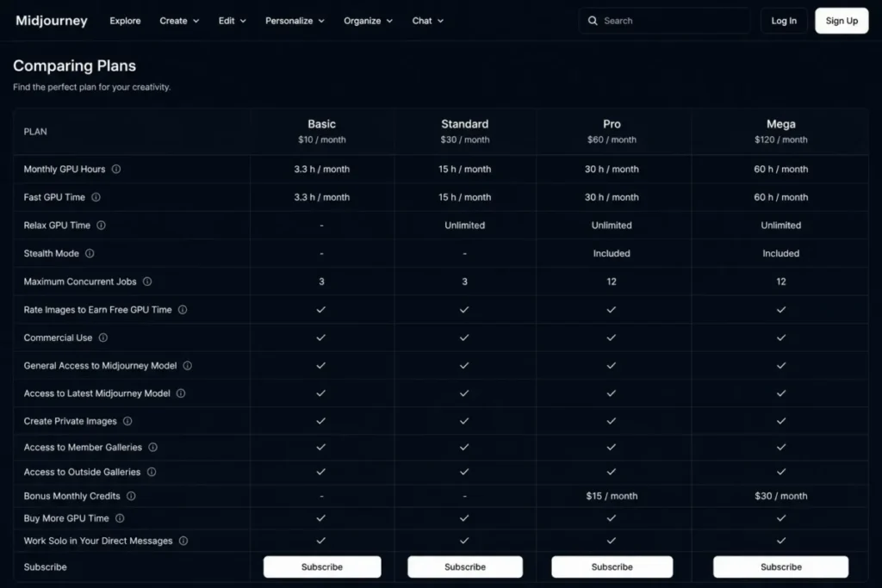Click the Log In button
The width and height of the screenshot is (882, 588).
tap(784, 21)
